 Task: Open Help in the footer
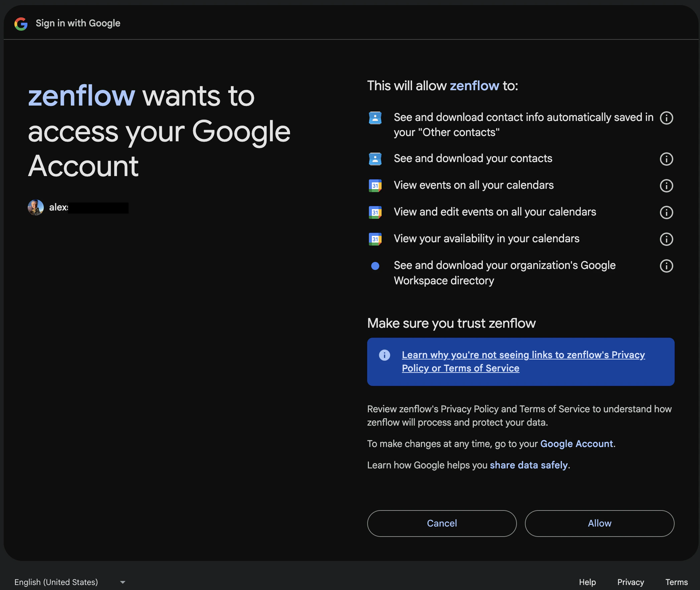[x=587, y=582]
